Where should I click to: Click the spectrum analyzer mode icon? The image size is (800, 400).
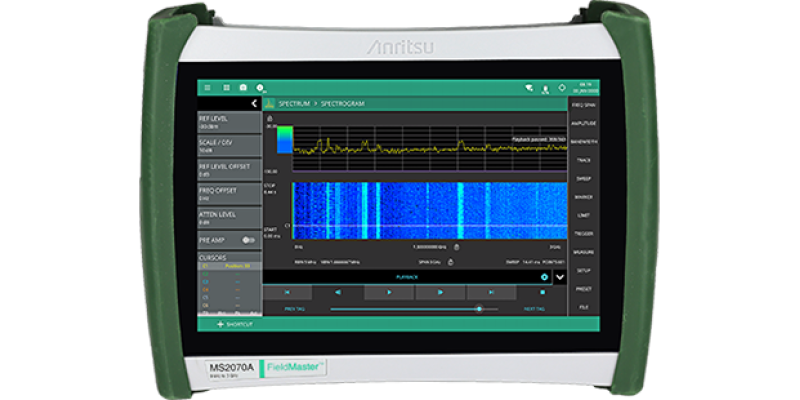coord(270,104)
